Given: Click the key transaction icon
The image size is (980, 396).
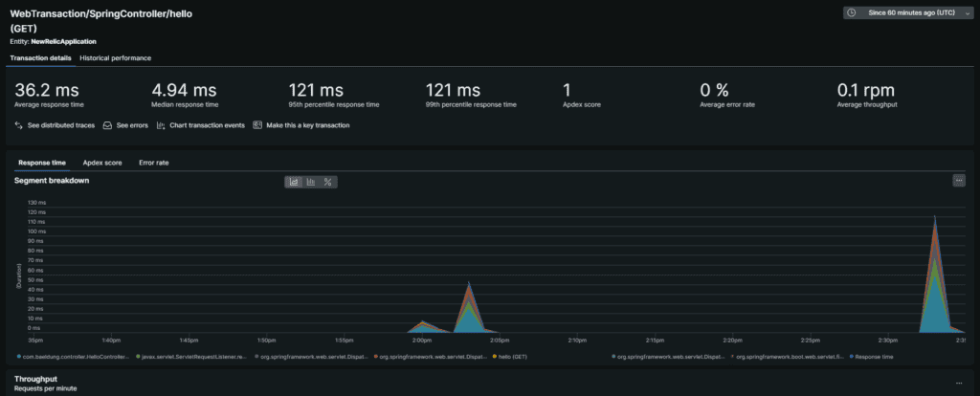Looking at the screenshot, I should click(x=258, y=125).
